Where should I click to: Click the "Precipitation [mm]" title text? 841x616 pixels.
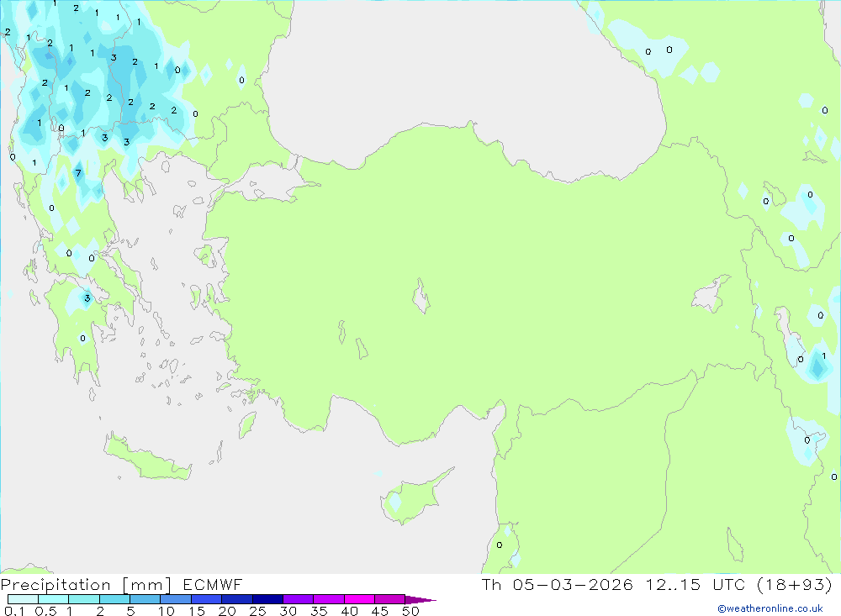pyautogui.click(x=86, y=585)
